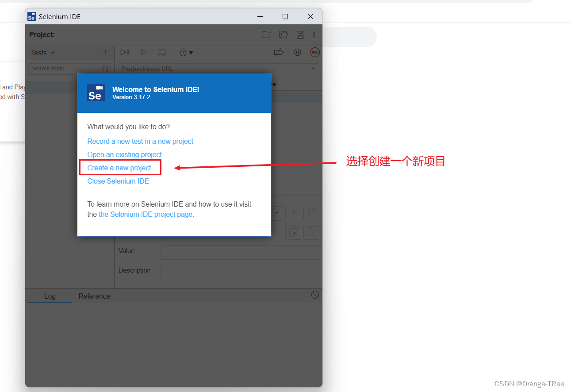Open new window configuration icon
The image size is (571, 392).
tap(311, 213)
